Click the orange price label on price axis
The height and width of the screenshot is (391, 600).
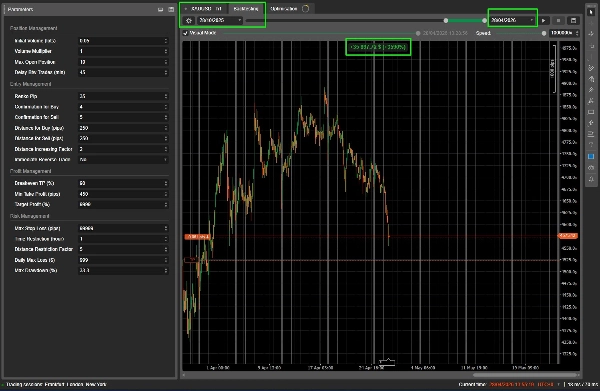(568, 236)
